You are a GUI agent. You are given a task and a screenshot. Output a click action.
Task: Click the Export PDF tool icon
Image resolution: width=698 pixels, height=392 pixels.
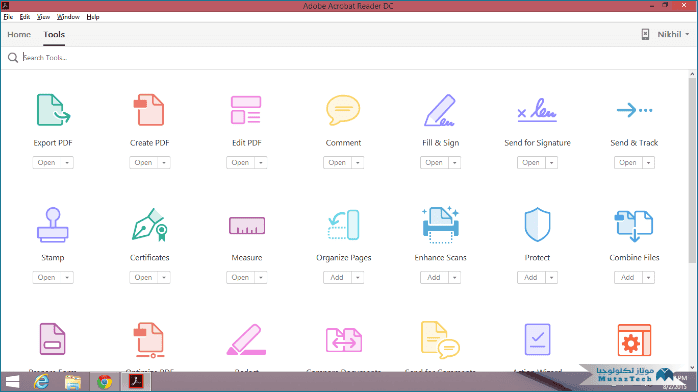[53, 110]
